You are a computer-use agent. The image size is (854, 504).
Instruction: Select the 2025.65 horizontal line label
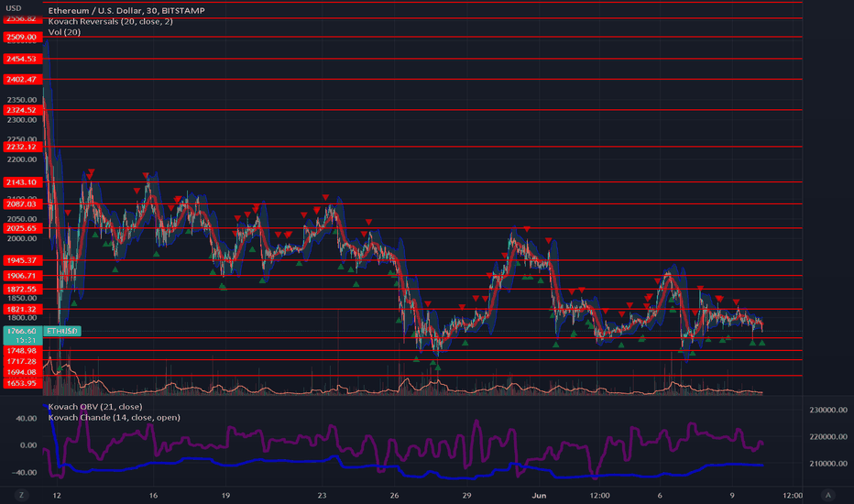coord(23,228)
